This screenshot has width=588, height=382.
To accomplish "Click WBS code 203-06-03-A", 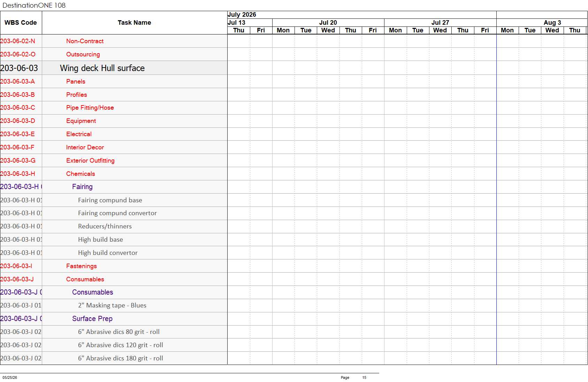I will coord(17,81).
